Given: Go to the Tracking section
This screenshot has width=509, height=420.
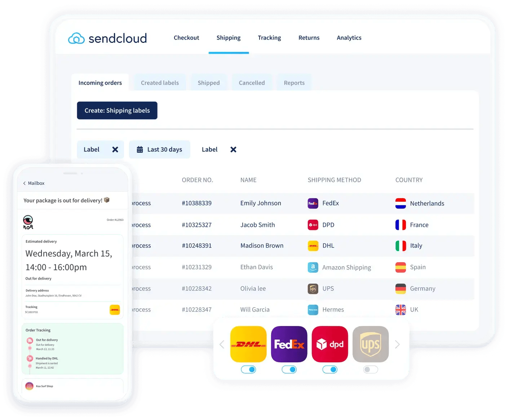Looking at the screenshot, I should [x=269, y=38].
